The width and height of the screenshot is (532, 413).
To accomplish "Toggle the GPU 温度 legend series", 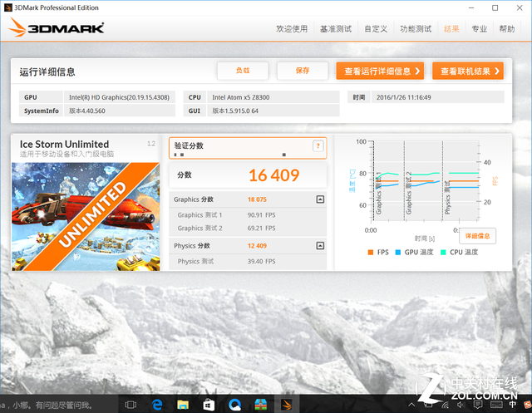I will [x=416, y=252].
